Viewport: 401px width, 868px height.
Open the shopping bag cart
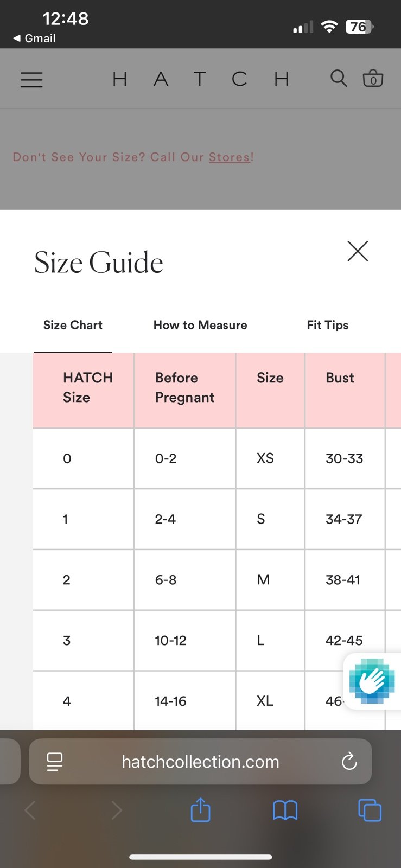373,79
